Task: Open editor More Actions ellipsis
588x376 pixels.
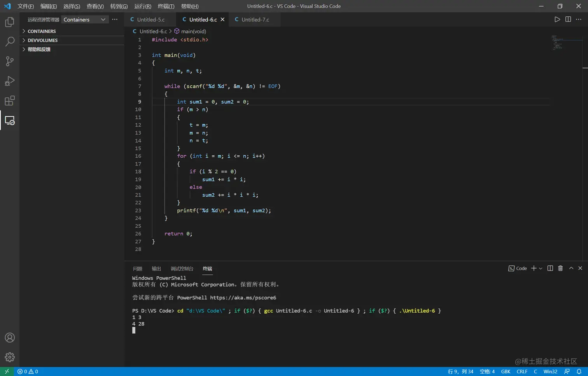Action: click(579, 19)
